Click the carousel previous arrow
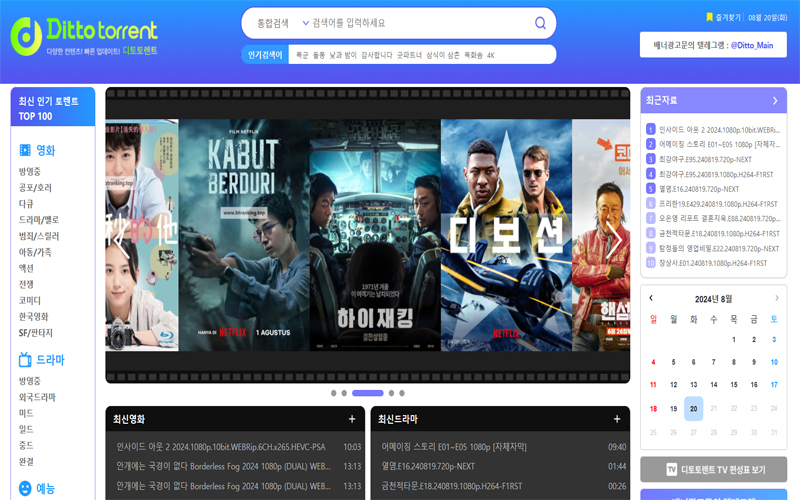The image size is (800, 500). coord(121,240)
